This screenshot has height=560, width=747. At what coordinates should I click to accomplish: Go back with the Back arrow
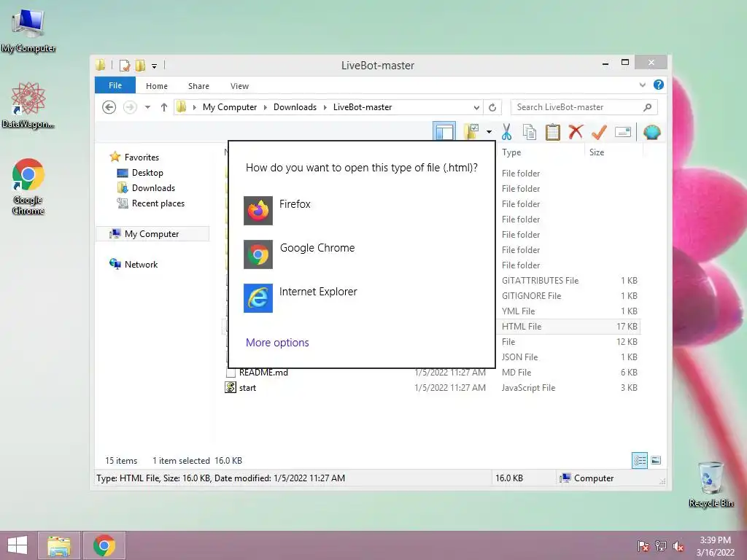click(109, 107)
